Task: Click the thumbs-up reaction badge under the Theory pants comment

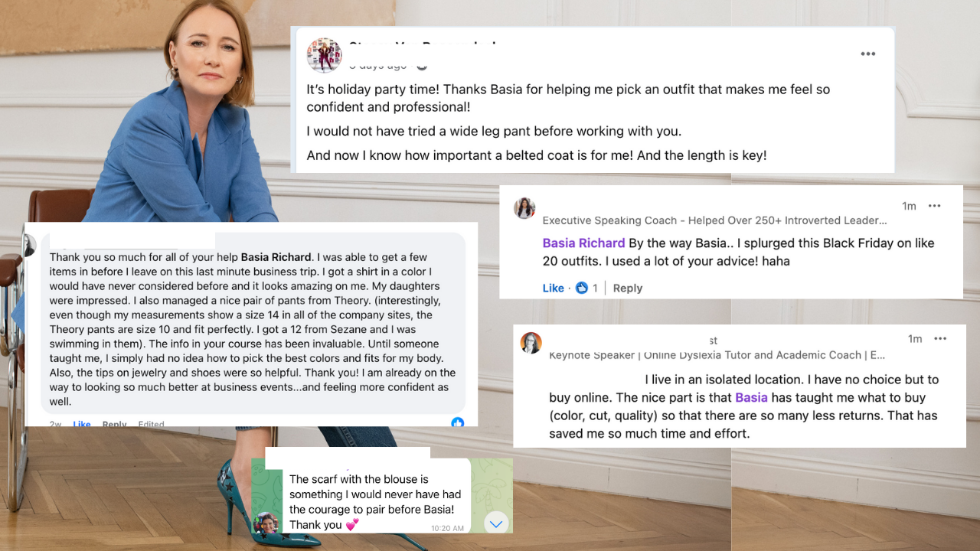Action: [458, 422]
